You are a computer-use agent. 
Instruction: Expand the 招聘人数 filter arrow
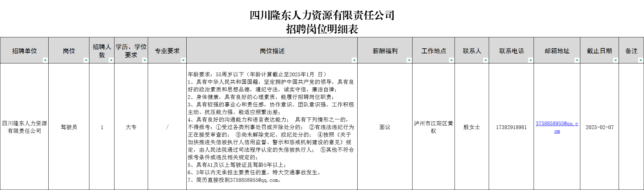[x=111, y=60]
